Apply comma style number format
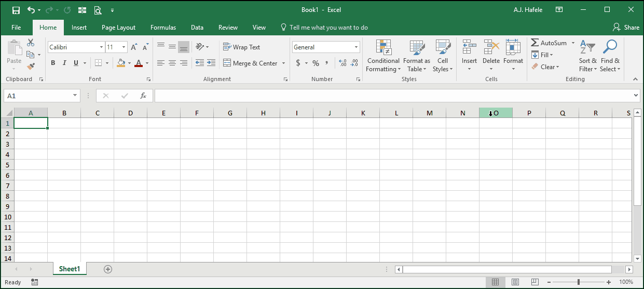Screen dimensions: 644x289 [327, 63]
